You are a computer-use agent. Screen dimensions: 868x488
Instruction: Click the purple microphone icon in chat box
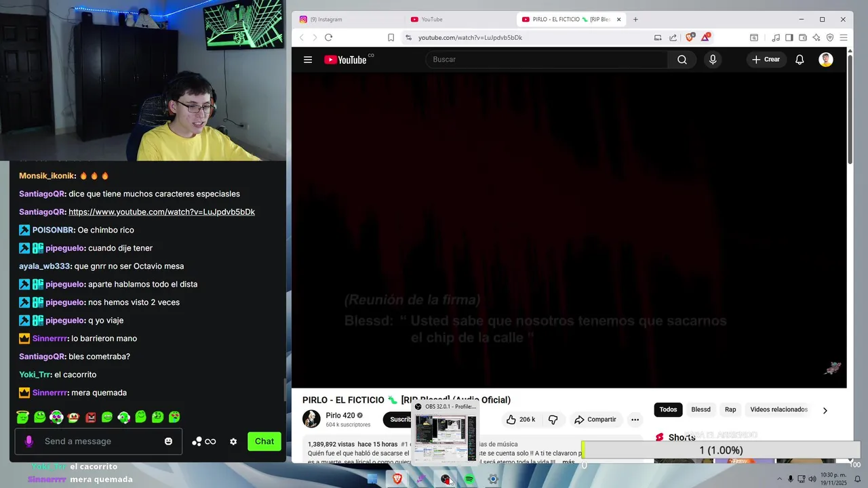click(x=28, y=441)
